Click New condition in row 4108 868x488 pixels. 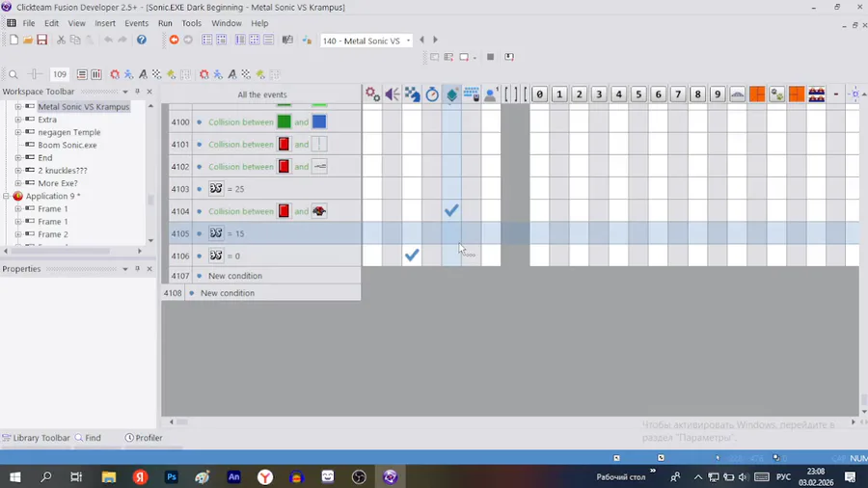228,292
